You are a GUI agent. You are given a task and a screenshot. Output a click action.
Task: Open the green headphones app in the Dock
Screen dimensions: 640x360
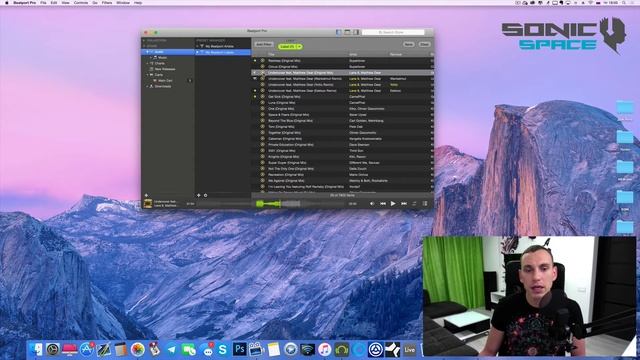(x=342, y=349)
